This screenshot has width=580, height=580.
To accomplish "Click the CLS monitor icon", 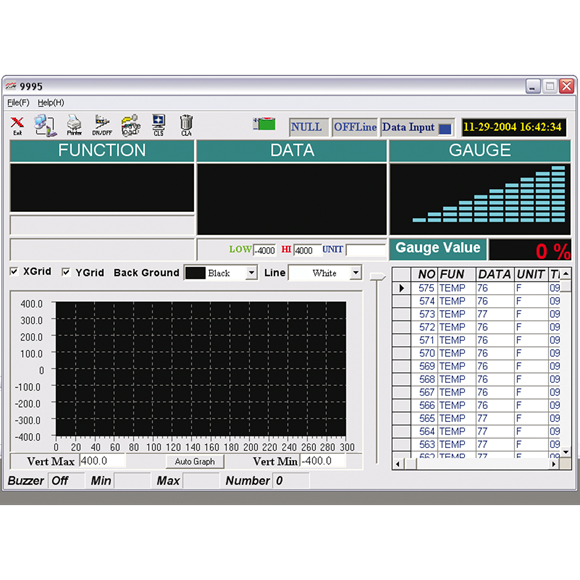I will 158,125.
